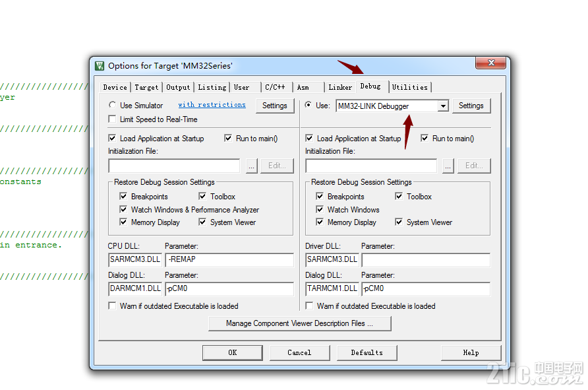Viewport: 588px width, 390px height.
Task: Toggle Watch Windows & Performance Analyzer
Action: [x=123, y=209]
